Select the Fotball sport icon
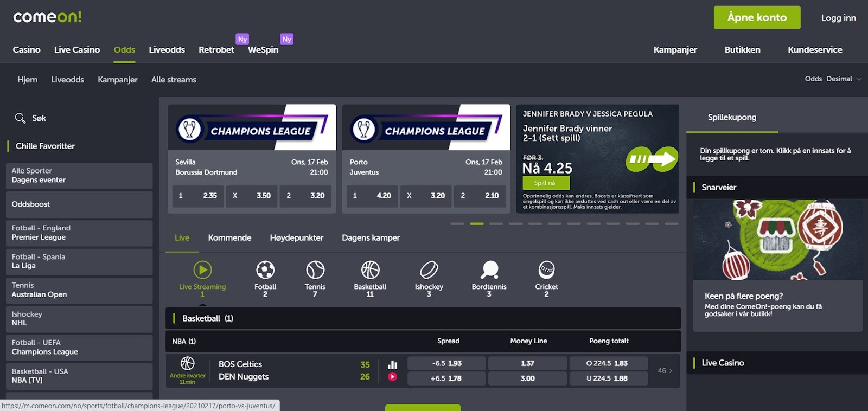 point(265,270)
